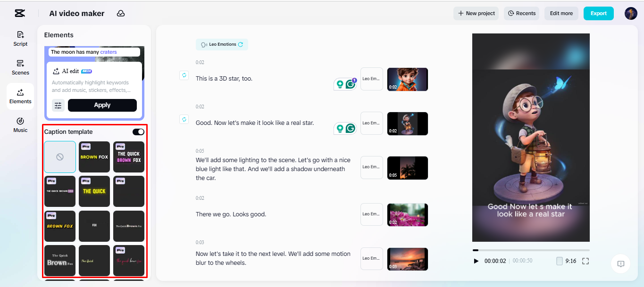The width and height of the screenshot is (644, 287).
Task: Disable the Caption template toggle
Action: pyautogui.click(x=138, y=131)
